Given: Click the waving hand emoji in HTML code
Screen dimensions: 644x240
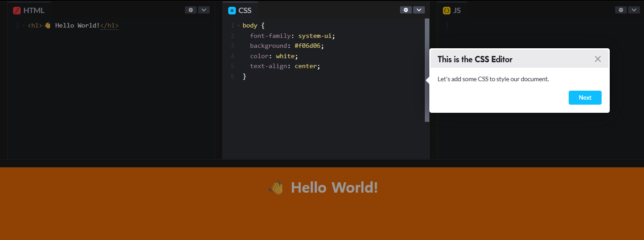Looking at the screenshot, I should 48,26.
